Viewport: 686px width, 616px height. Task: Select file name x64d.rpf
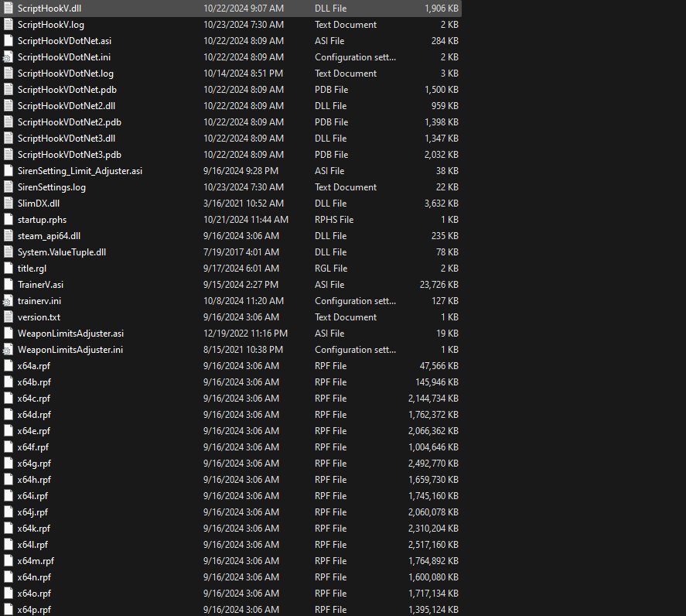[34, 415]
